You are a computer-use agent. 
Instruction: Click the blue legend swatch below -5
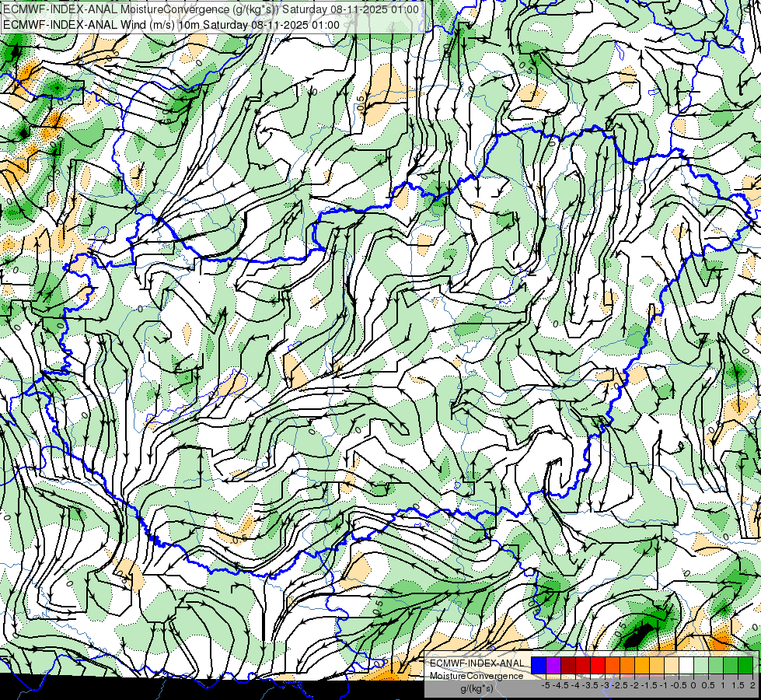pos(539,666)
